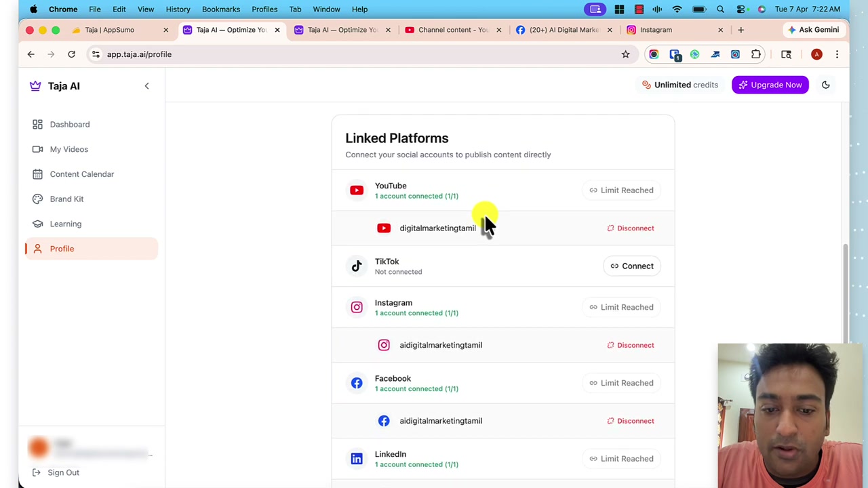Viewport: 868px width, 488px height.
Task: Click the LinkedIn platform icon
Action: coord(357,459)
